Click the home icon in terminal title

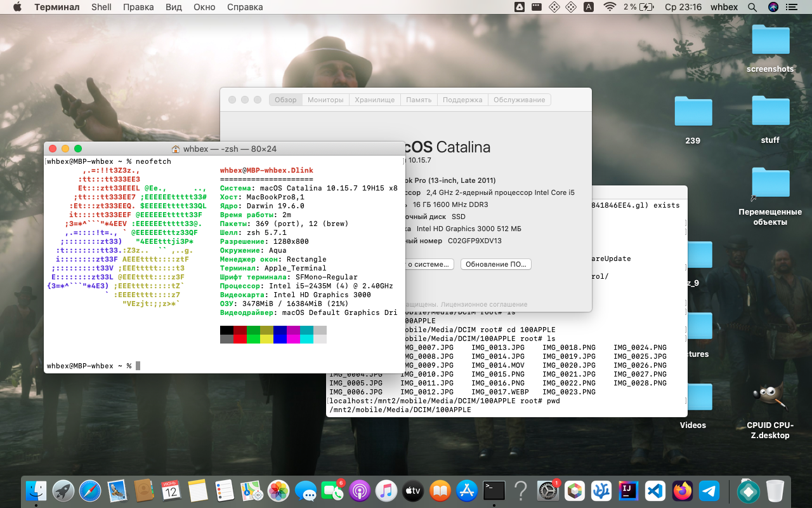176,149
